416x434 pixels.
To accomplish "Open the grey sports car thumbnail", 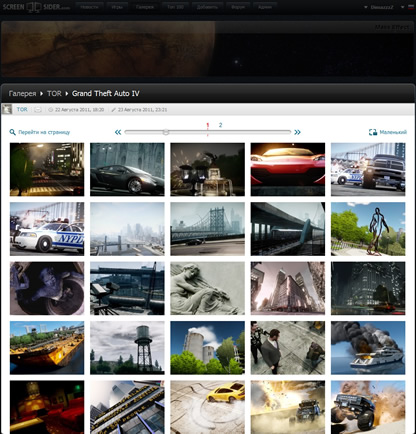I will pos(127,169).
